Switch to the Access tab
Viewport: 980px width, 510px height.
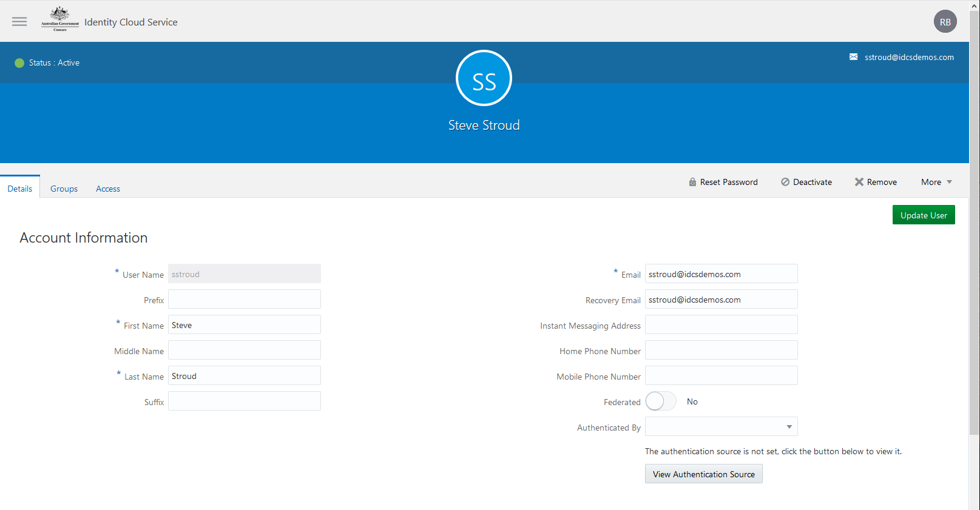pyautogui.click(x=108, y=189)
